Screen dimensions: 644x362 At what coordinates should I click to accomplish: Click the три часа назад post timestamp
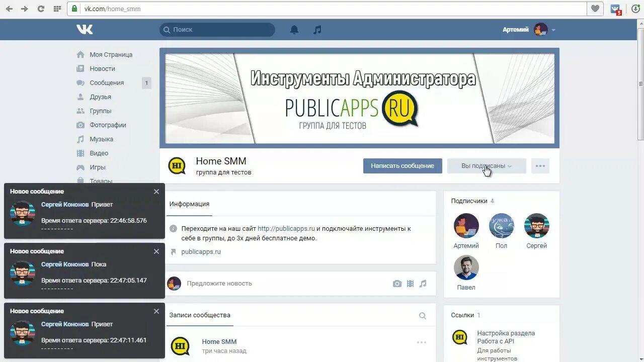tap(224, 351)
